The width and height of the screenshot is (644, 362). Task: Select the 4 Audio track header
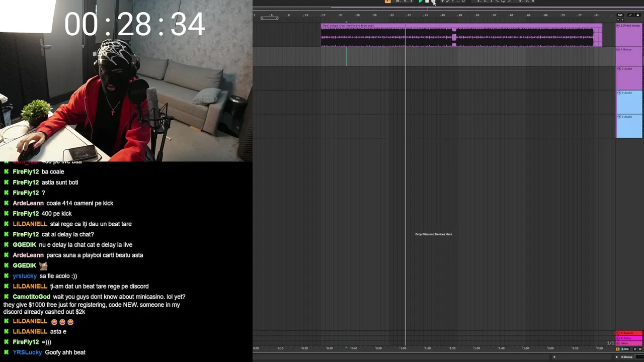[629, 102]
